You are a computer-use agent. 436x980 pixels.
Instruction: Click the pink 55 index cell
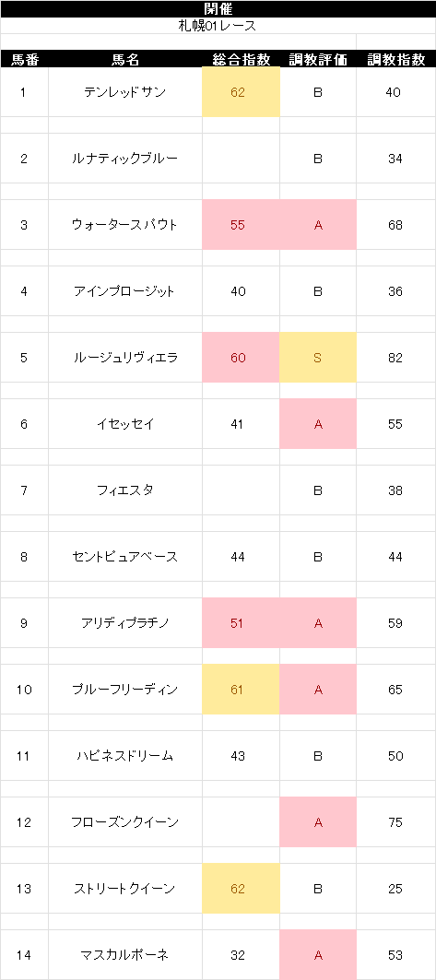coord(241,225)
